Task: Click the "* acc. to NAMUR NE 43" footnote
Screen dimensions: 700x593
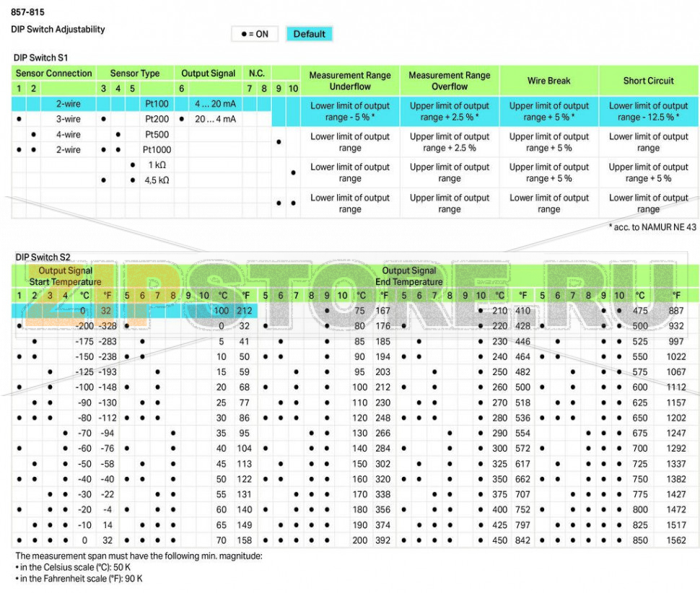Action: point(652,227)
